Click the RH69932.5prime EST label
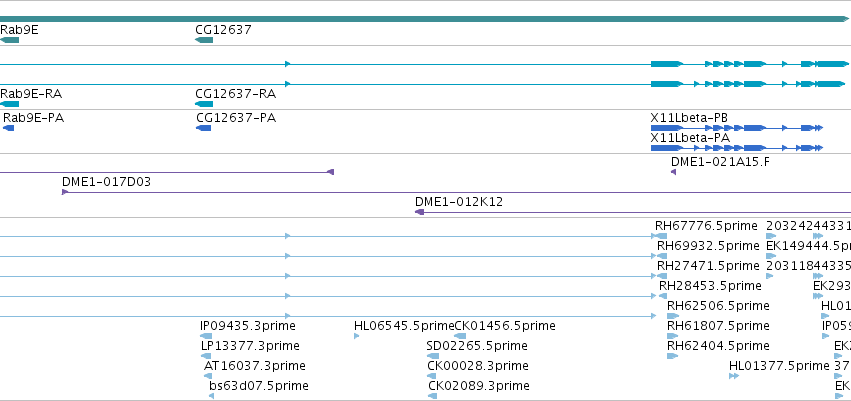The width and height of the screenshot is (851, 401). click(708, 245)
